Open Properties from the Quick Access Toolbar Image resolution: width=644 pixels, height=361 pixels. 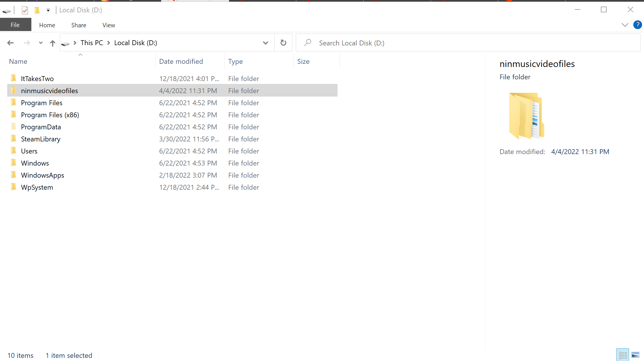pos(25,10)
